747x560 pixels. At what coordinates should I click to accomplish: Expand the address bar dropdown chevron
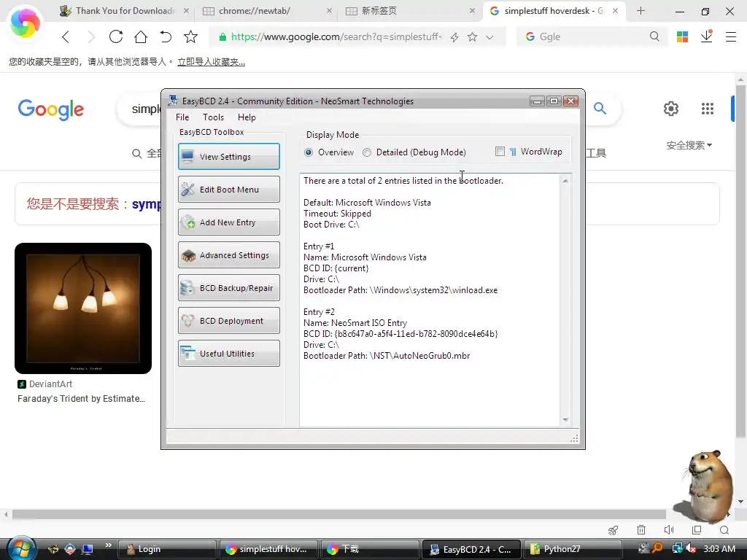[489, 37]
